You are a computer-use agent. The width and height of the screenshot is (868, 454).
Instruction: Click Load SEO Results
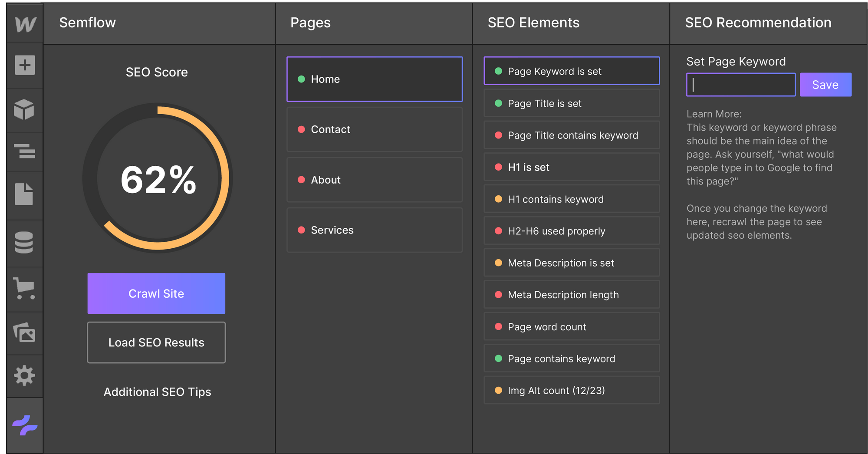click(156, 342)
